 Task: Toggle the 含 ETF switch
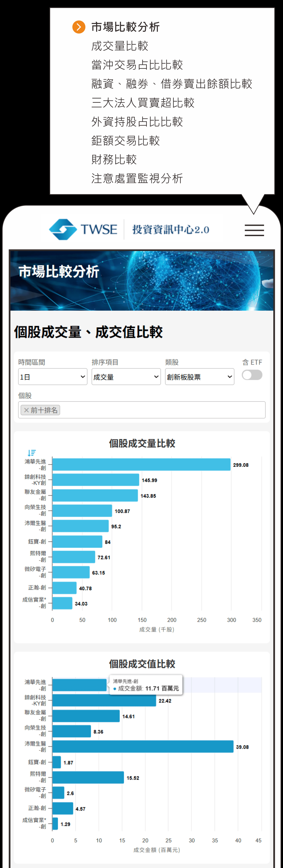252,375
